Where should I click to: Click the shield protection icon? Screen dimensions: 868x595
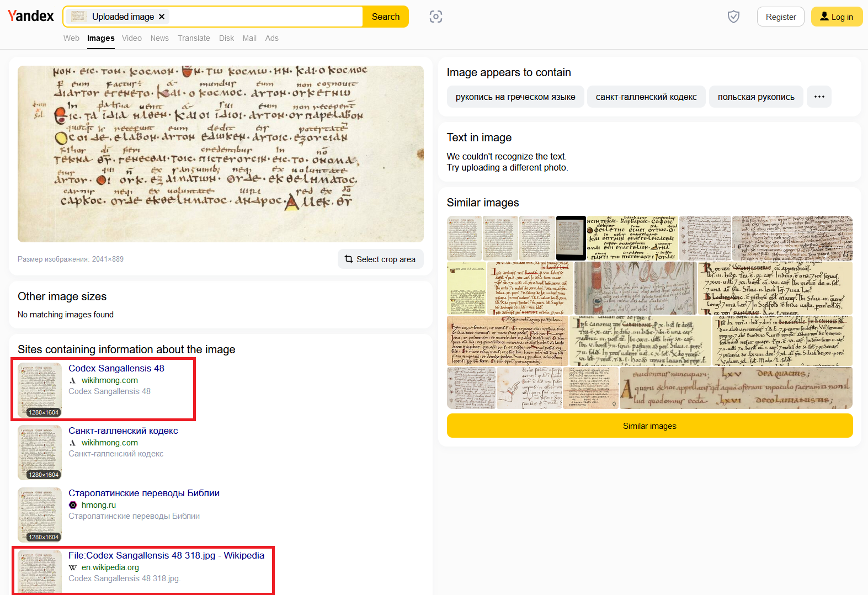click(733, 17)
